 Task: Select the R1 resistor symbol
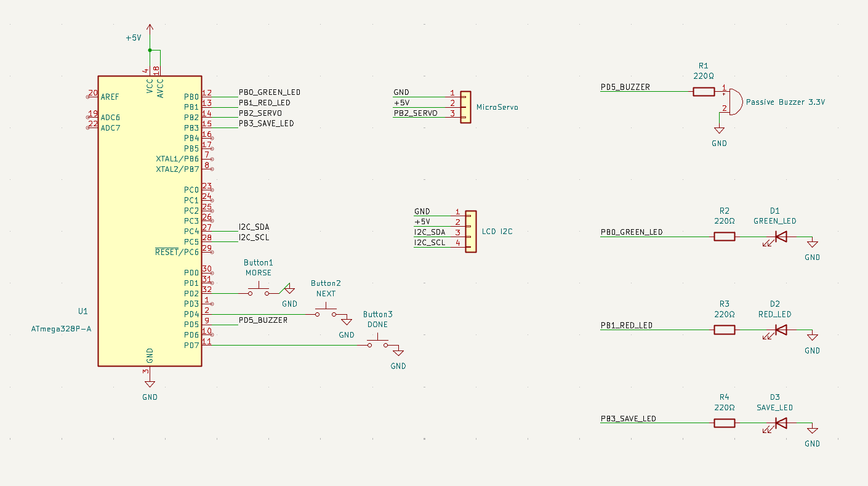click(x=704, y=91)
